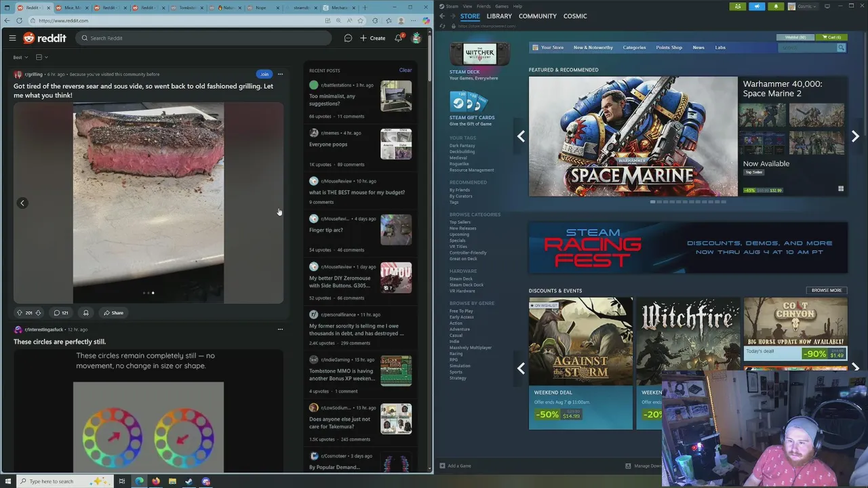This screenshot has width=868, height=488.
Task: Focus the Steam store search box
Action: coord(807,47)
